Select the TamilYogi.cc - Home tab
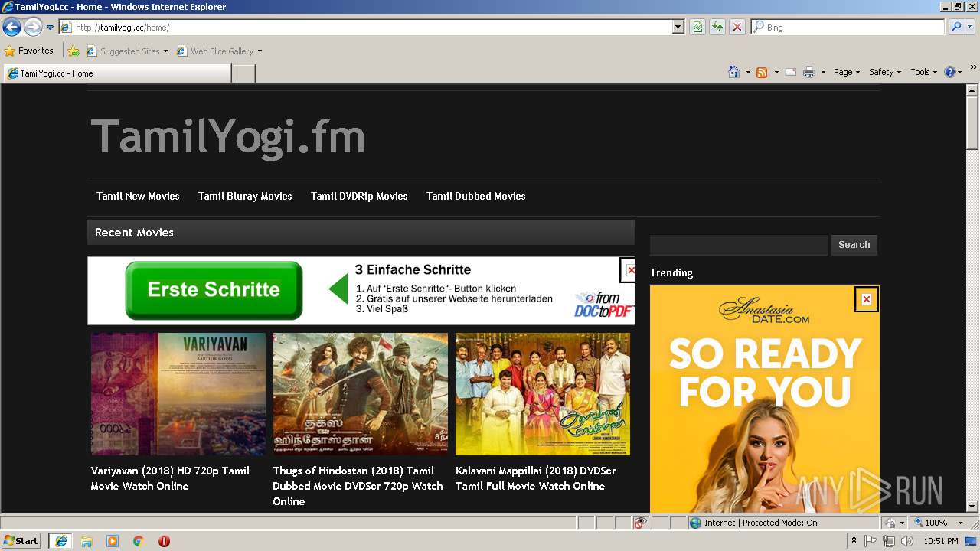The width and height of the screenshot is (980, 551). 116,73
